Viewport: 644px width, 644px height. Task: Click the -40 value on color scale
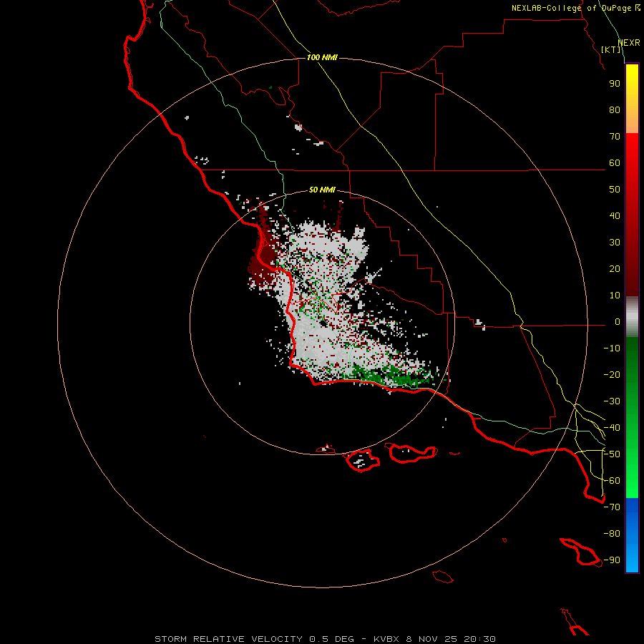612,428
